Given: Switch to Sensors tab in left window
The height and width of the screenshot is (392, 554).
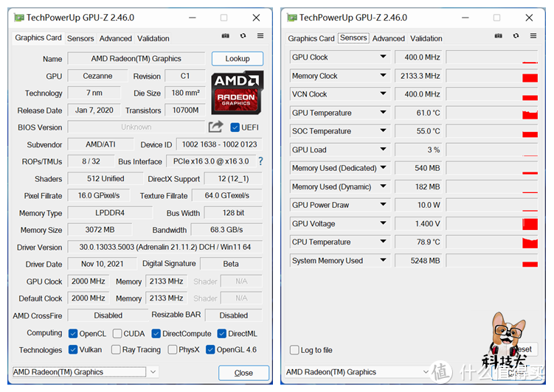Looking at the screenshot, I should [80, 38].
